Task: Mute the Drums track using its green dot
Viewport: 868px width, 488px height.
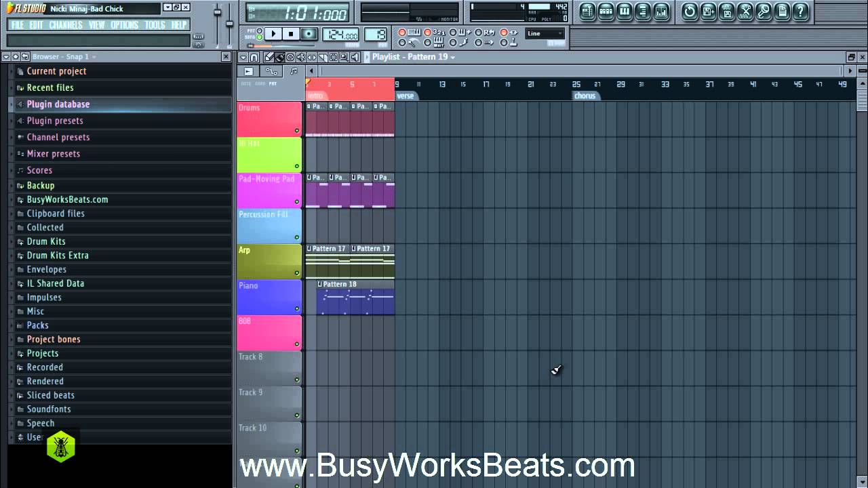Action: 296,131
